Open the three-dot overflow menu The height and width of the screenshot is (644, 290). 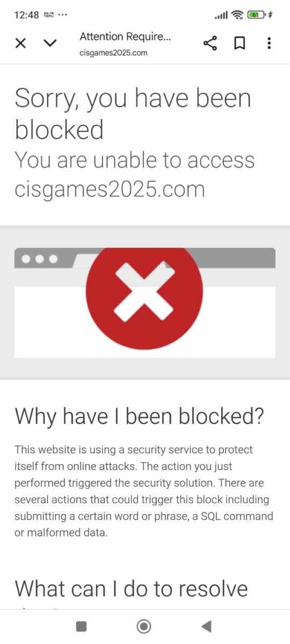(269, 43)
